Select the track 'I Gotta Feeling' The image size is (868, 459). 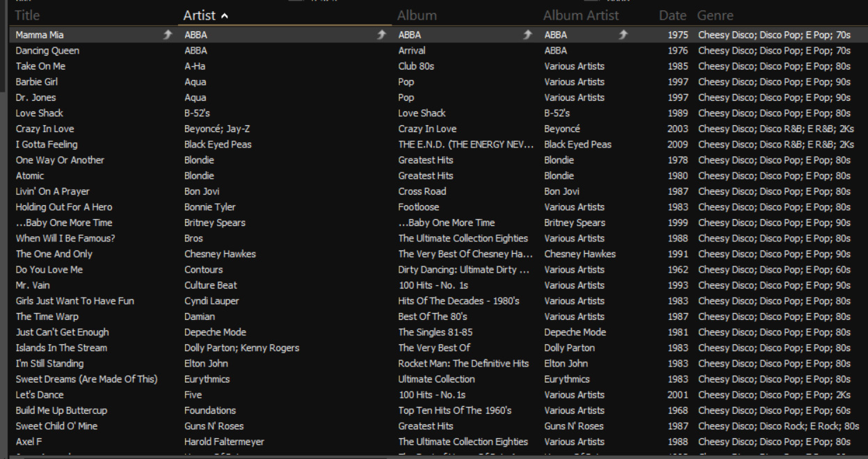pyautogui.click(x=47, y=145)
